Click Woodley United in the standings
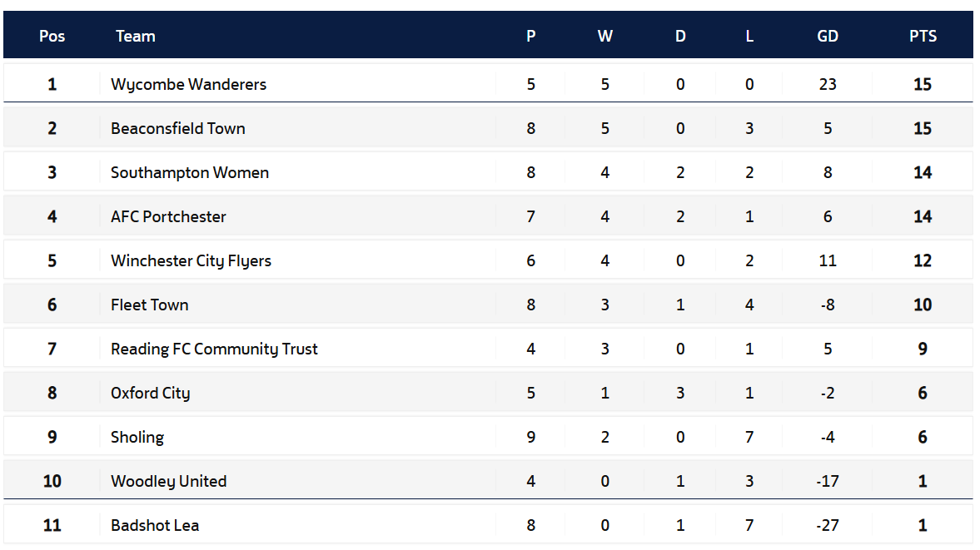 point(168,481)
